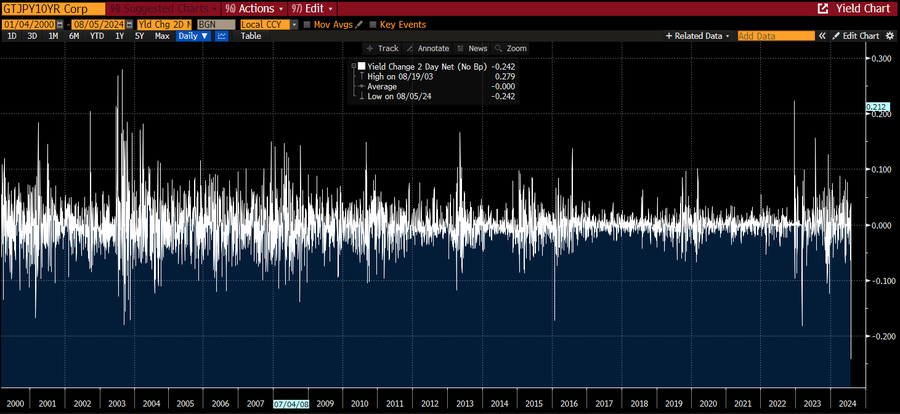
Task: Click the Add Data input field
Action: point(776,36)
